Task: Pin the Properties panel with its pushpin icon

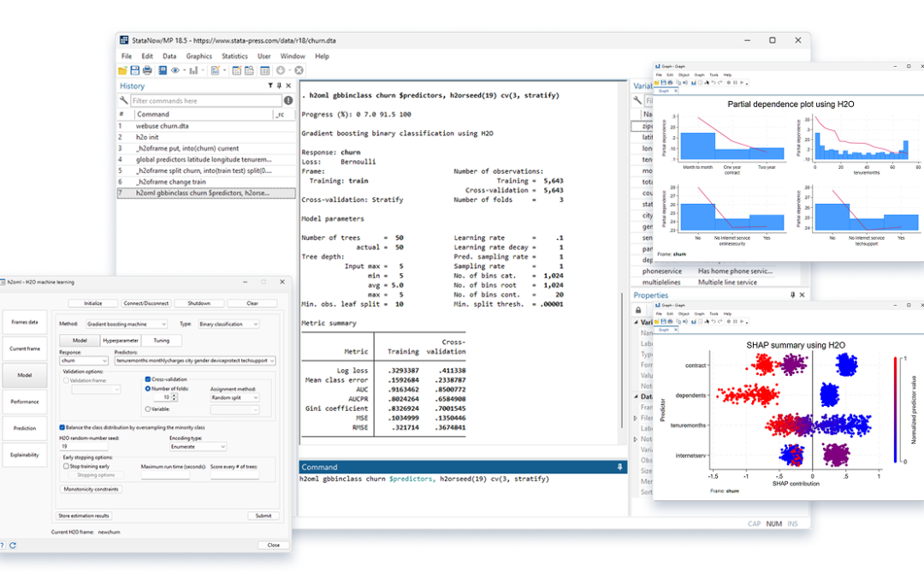Action: coord(792,295)
